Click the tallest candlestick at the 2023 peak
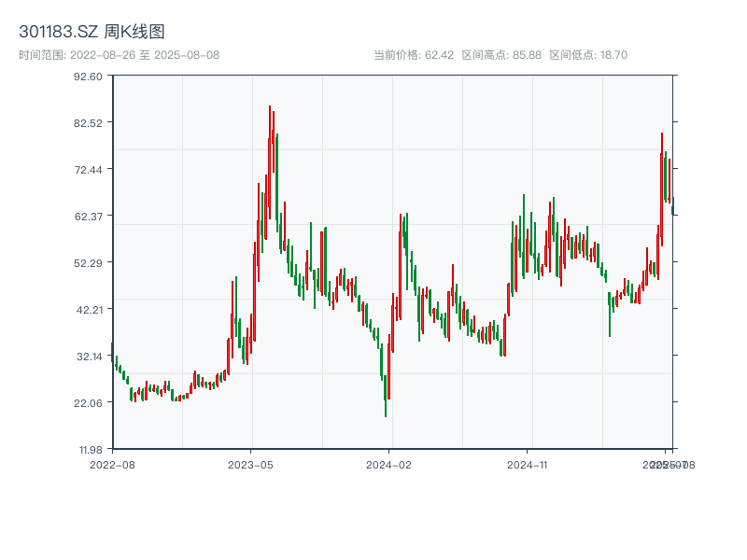This screenshot has width=747, height=560. (x=270, y=159)
